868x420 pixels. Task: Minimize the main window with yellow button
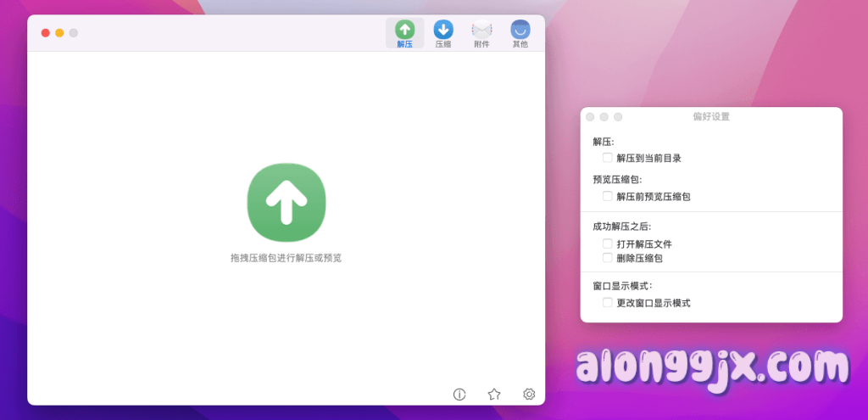pos(59,33)
